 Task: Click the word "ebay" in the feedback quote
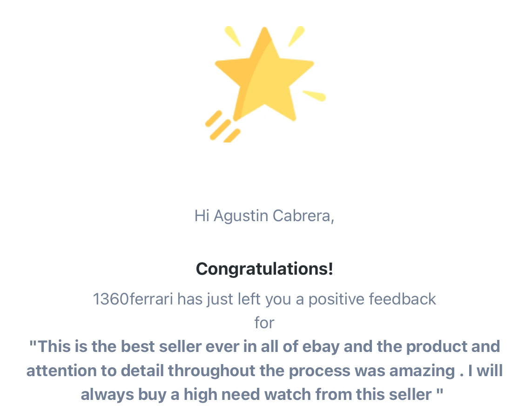[321, 347]
